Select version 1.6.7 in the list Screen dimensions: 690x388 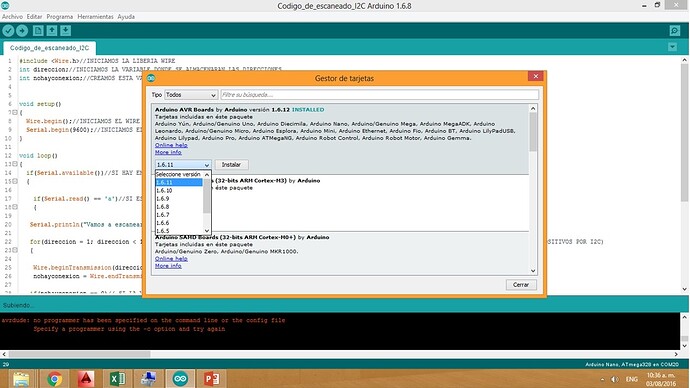pos(179,215)
